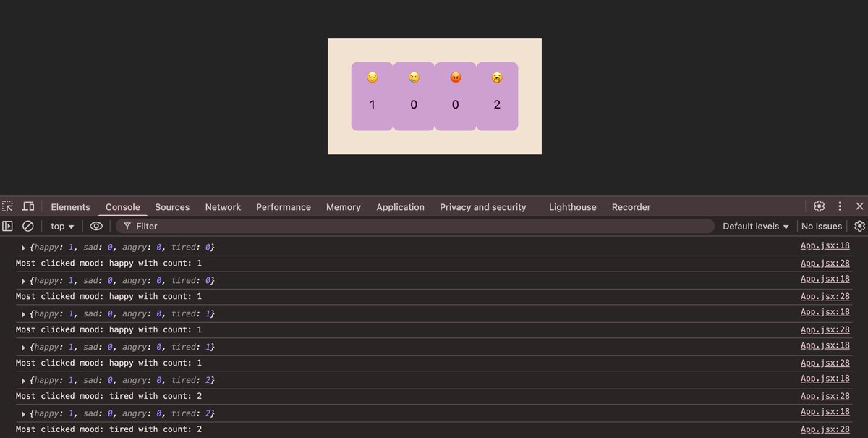Open the Lighthouse tab
This screenshot has width=868, height=438.
click(573, 207)
